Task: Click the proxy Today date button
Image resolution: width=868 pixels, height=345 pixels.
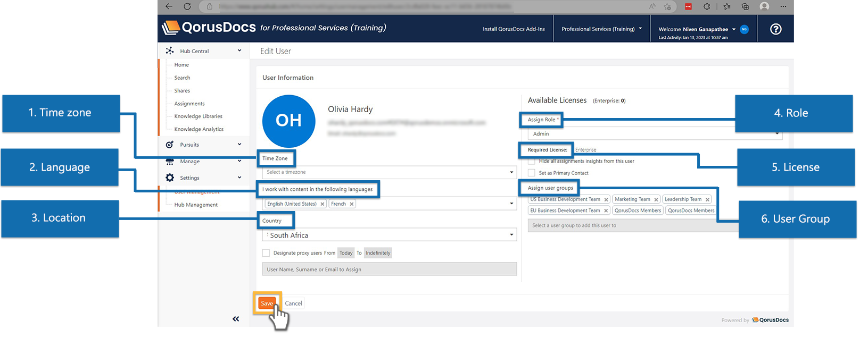Action: 346,253
